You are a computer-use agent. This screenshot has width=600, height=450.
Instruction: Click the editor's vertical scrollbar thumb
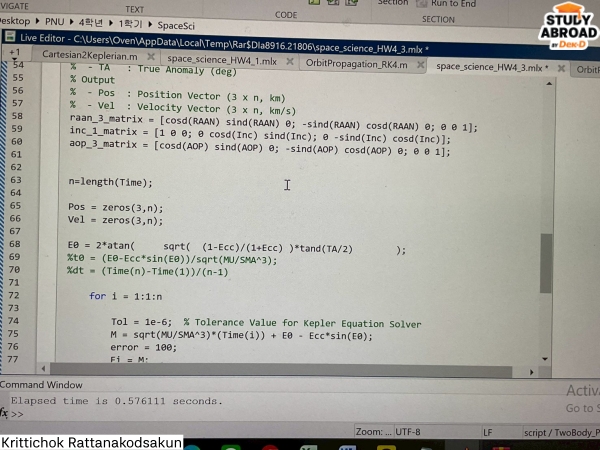(x=545, y=262)
